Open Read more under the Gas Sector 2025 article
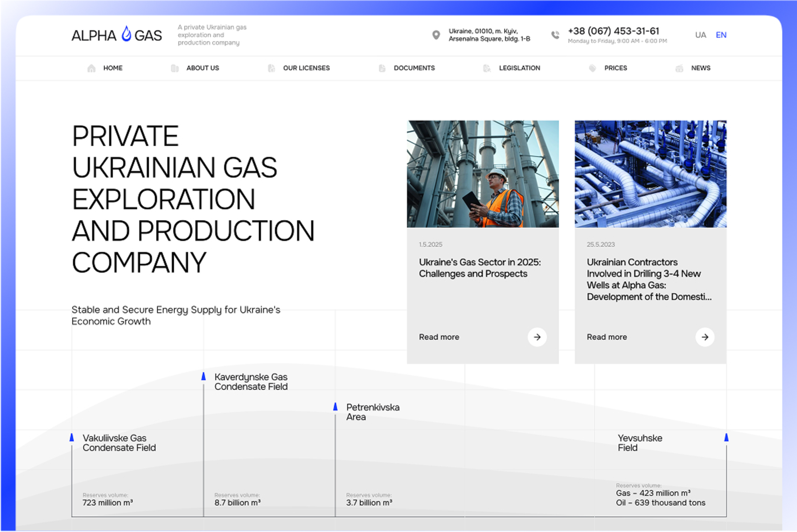Viewport: 797px width, 532px height. tap(439, 337)
